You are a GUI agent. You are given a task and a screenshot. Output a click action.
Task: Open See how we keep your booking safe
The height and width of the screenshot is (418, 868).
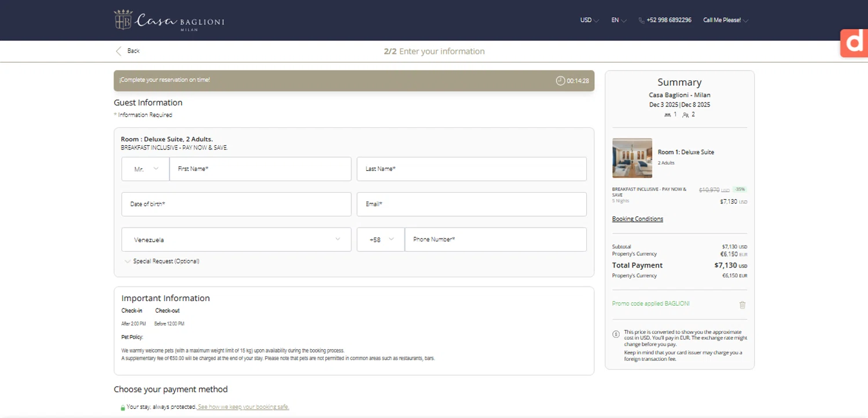coord(243,407)
